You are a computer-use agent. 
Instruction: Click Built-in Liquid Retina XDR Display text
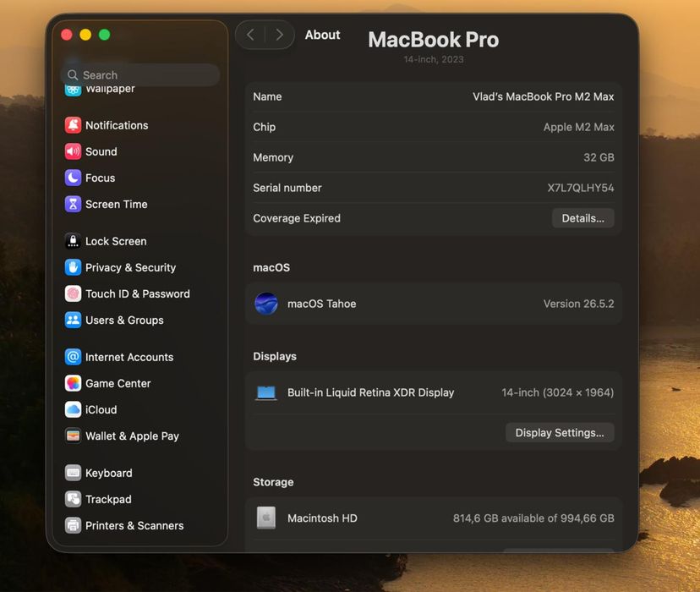pyautogui.click(x=370, y=393)
